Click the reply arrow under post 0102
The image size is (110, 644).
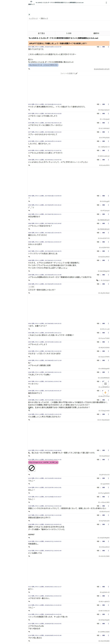coord(29,475)
